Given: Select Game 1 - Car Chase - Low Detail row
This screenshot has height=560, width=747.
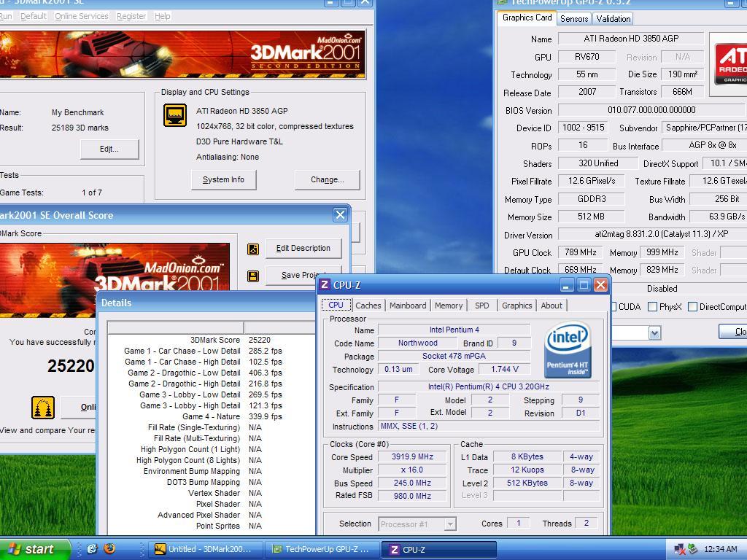Looking at the screenshot, I should pos(211,351).
